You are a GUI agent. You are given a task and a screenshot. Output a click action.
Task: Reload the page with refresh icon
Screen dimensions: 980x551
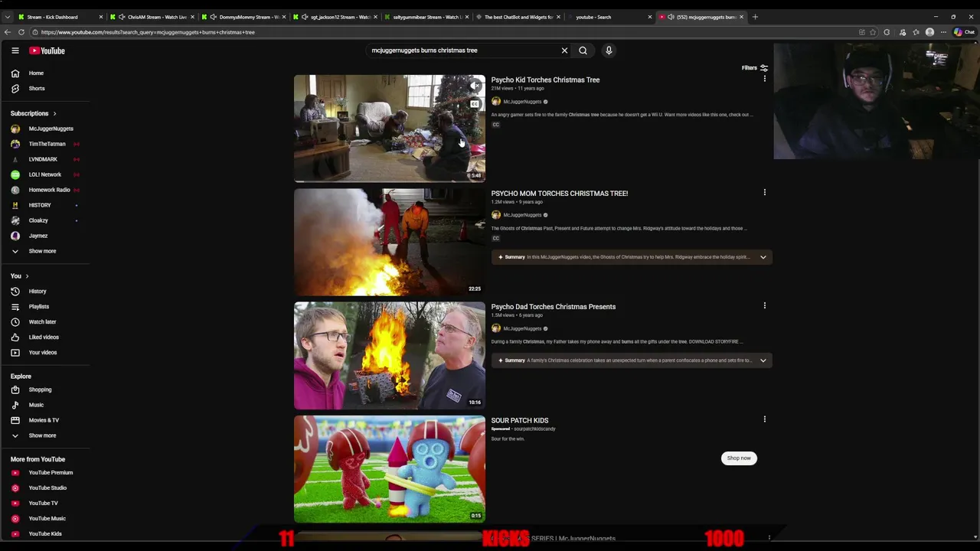(21, 32)
